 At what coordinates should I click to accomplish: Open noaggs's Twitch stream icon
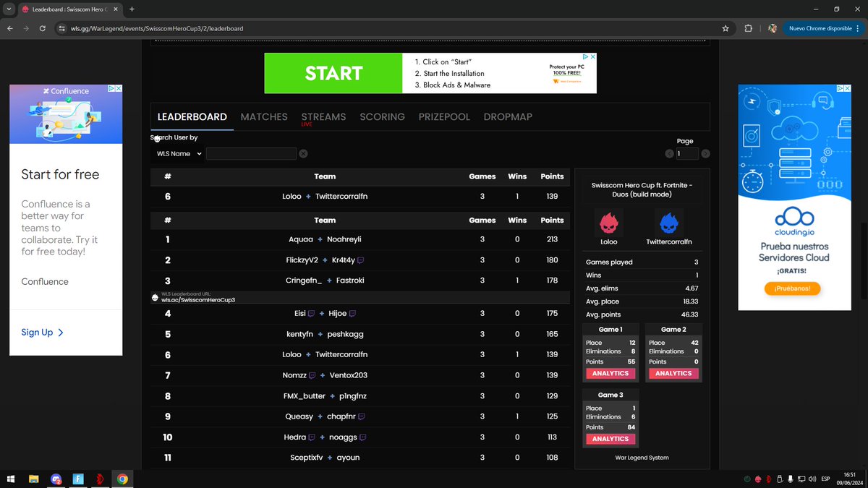click(x=363, y=437)
